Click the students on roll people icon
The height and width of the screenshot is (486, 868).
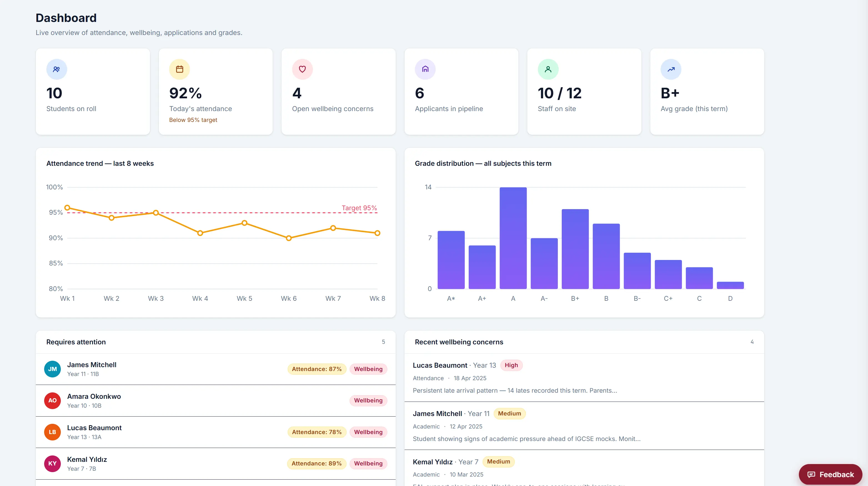pyautogui.click(x=56, y=69)
